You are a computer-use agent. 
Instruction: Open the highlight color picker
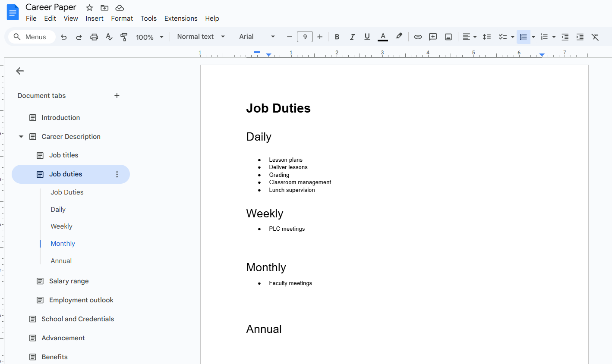[x=399, y=37]
